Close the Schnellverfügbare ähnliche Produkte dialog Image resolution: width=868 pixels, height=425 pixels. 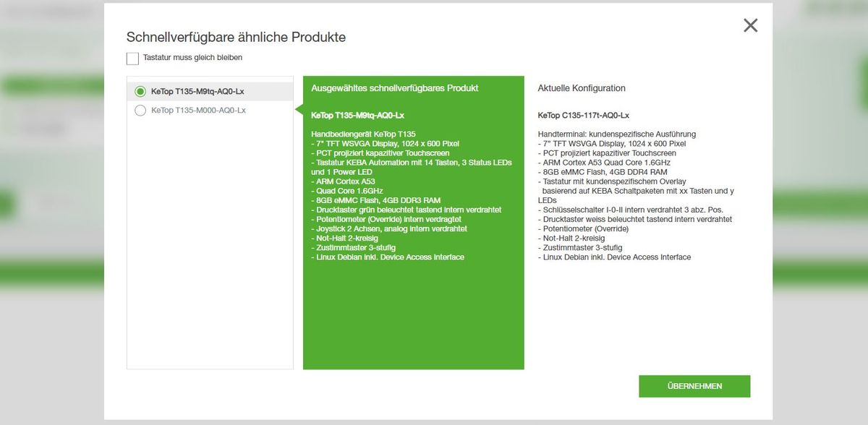click(x=750, y=25)
